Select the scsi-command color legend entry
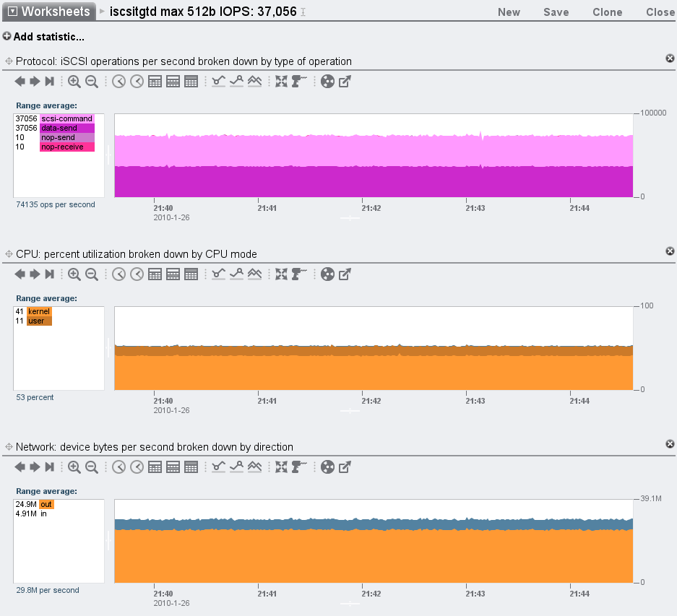 [66, 118]
